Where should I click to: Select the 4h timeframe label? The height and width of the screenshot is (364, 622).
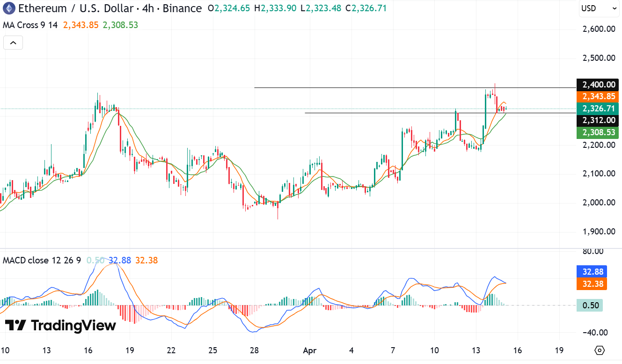[149, 8]
